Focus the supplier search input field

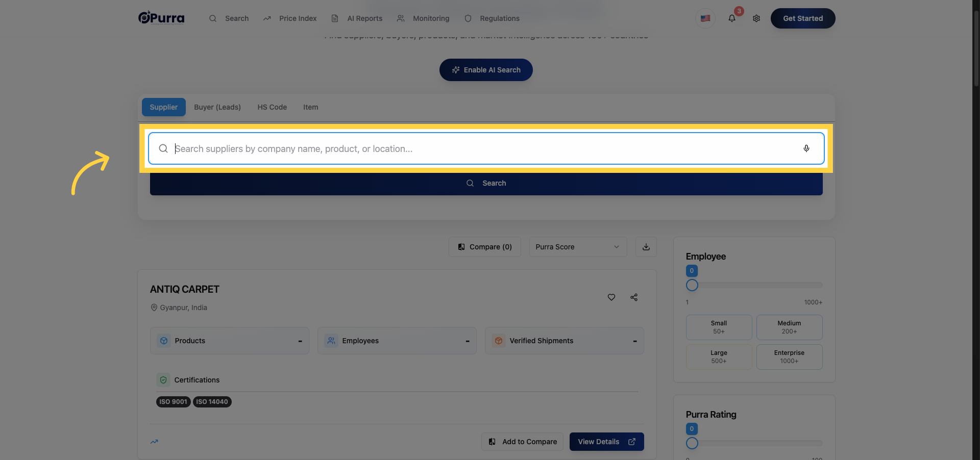coord(486,148)
